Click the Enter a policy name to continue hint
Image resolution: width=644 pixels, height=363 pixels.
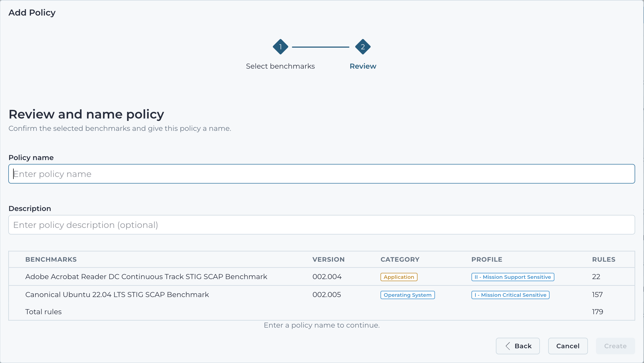tap(321, 325)
